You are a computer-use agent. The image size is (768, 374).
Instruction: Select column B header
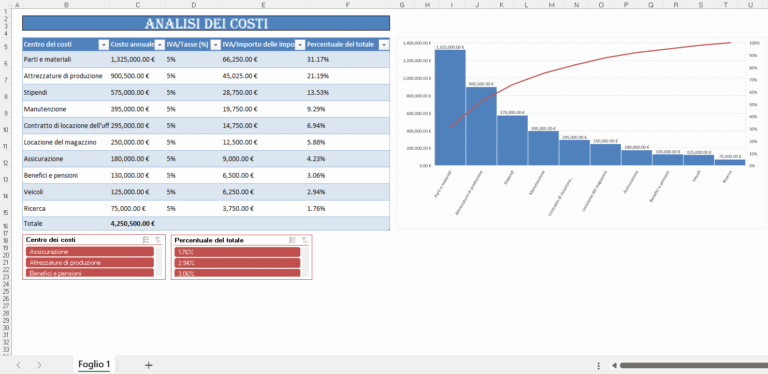tap(66, 5)
